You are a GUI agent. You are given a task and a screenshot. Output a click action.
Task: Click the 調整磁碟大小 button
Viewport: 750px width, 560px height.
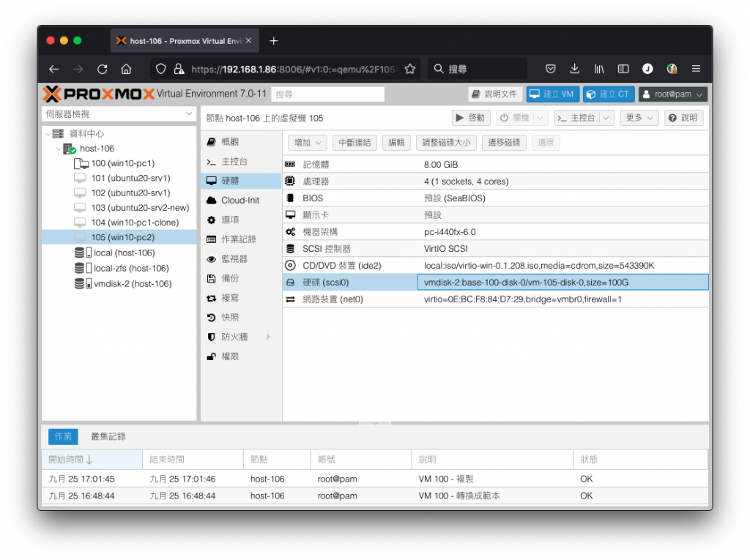pyautogui.click(x=446, y=143)
